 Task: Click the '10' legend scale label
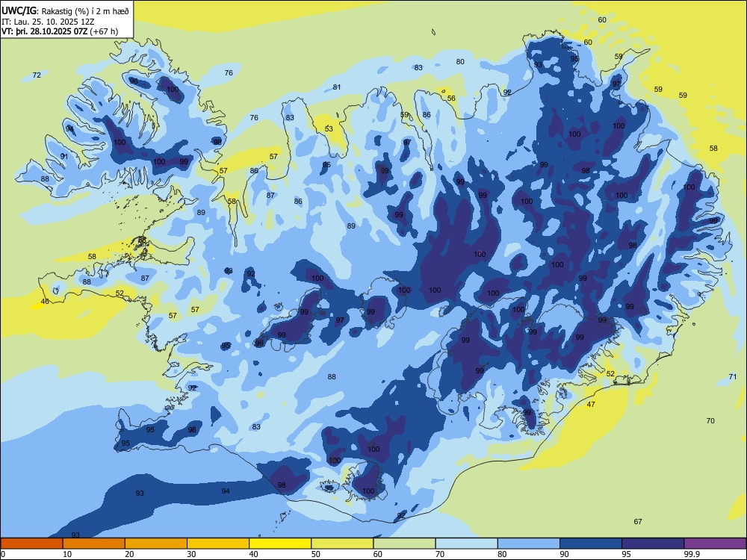[67, 554]
